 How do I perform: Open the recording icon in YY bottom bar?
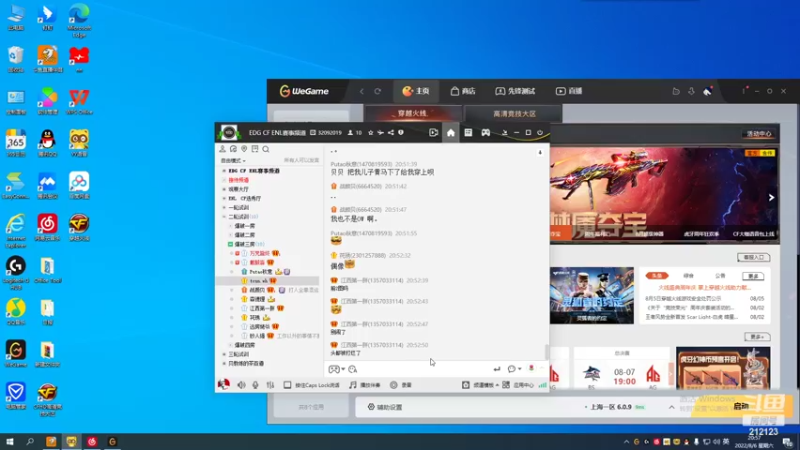click(394, 385)
